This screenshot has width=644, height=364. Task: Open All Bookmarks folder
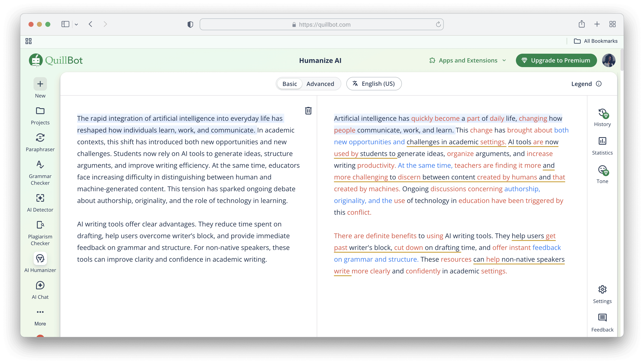(596, 41)
